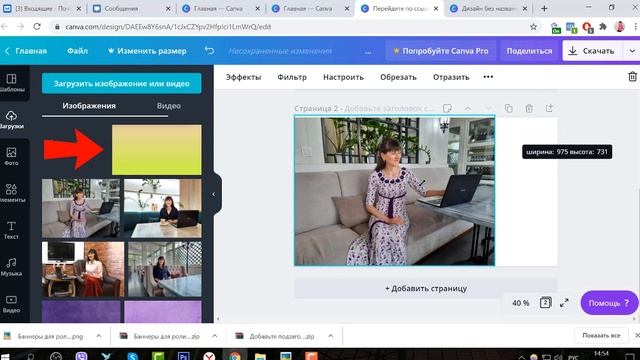Image resolution: width=640 pixels, height=360 pixels.
Task: Open header ellipsis menu next to unsaved changes
Action: point(368,51)
